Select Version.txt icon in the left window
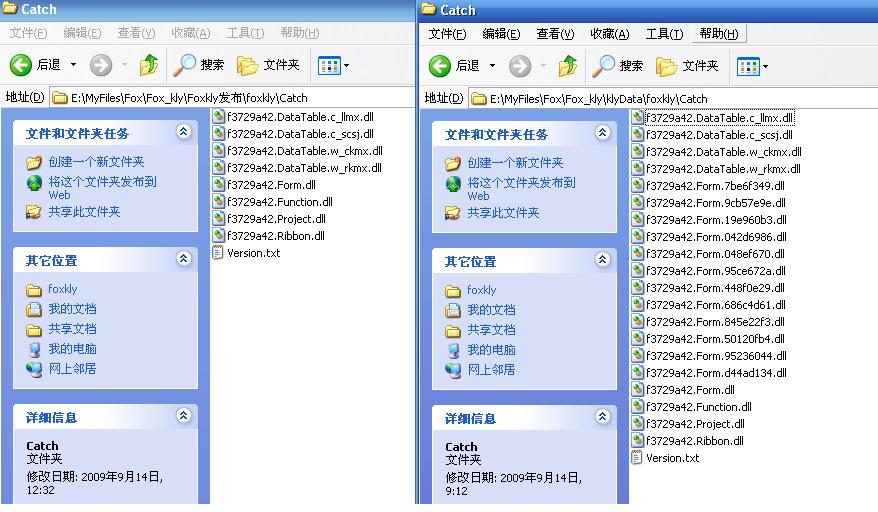Screen dimensions: 878x512 (218, 253)
